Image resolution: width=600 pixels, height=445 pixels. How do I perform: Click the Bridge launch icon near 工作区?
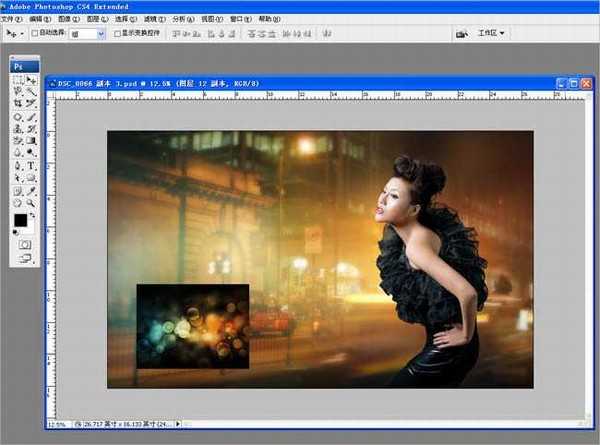pyautogui.click(x=462, y=33)
